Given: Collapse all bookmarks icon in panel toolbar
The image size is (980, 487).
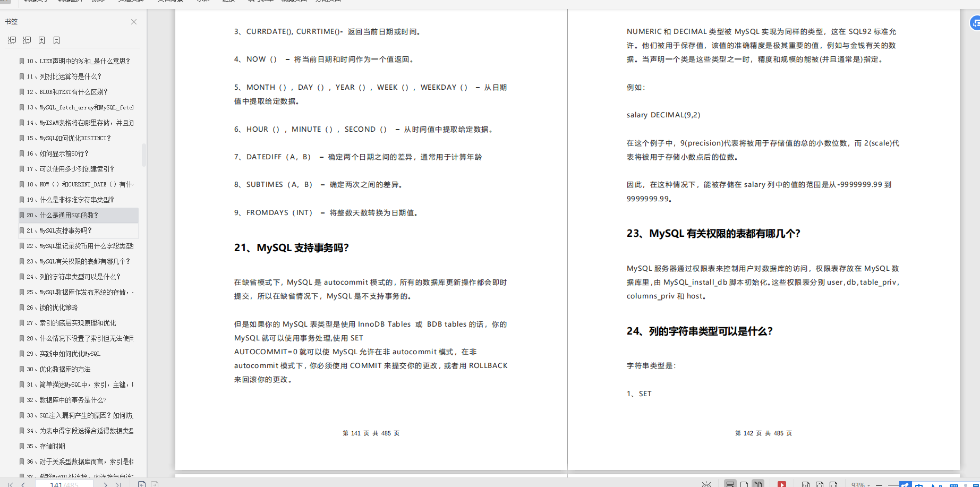Looking at the screenshot, I should (x=27, y=40).
